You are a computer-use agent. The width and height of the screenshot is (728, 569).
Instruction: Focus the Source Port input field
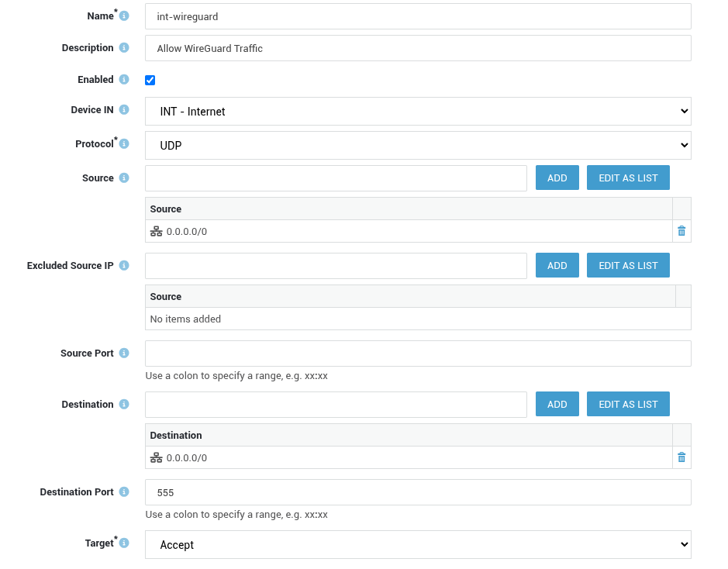coord(418,353)
